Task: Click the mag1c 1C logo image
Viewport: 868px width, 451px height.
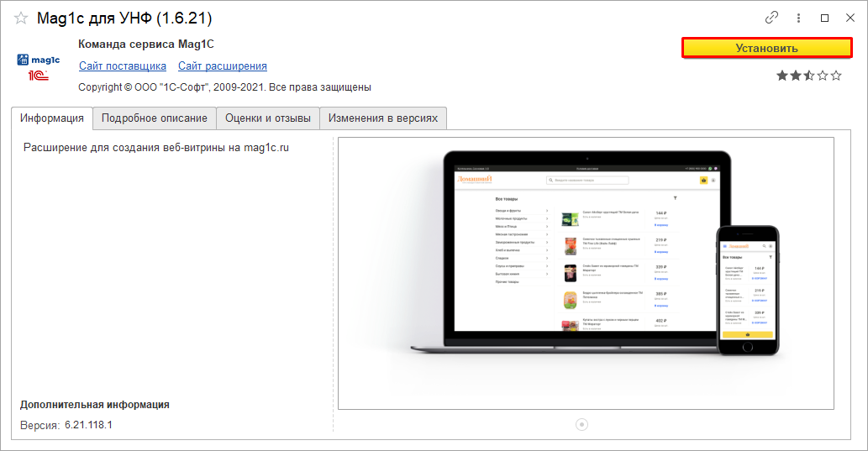Action: 39,67
